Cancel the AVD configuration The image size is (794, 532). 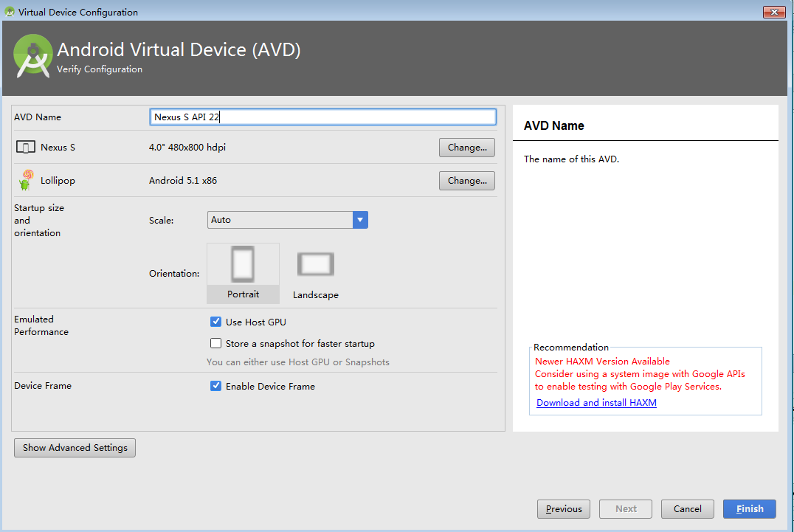click(x=687, y=509)
